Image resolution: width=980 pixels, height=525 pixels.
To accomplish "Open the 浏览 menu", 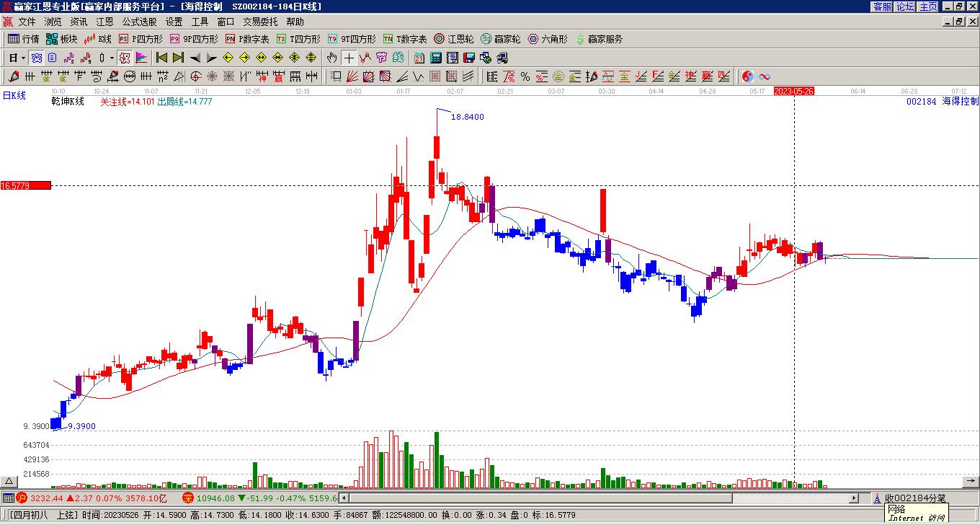I will click(53, 22).
